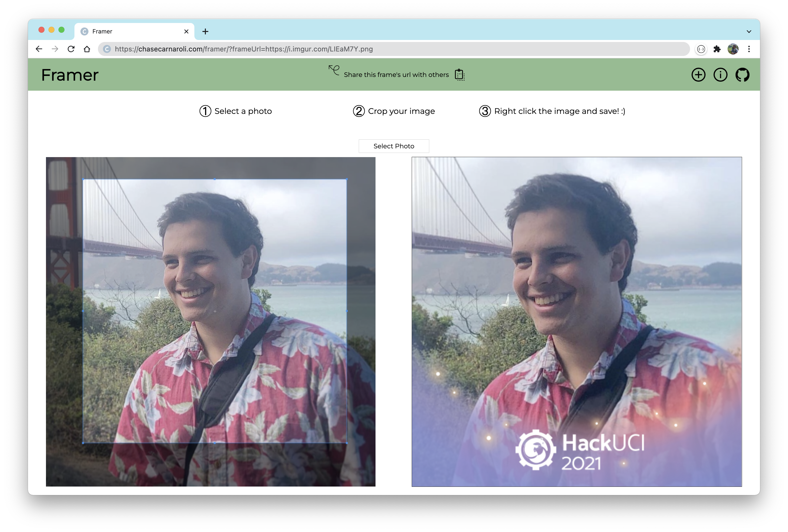Close the Framer tab
This screenshot has height=532, width=788.
pyautogui.click(x=186, y=31)
